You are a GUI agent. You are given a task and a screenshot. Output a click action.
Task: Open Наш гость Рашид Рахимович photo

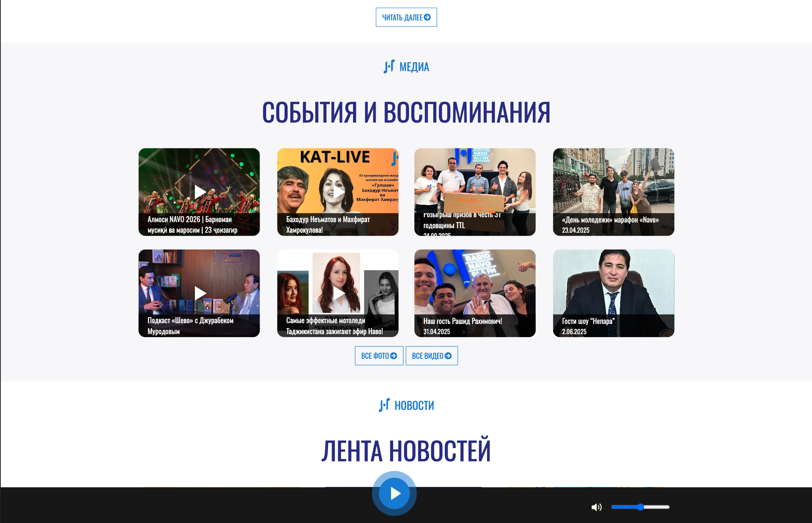tap(475, 293)
